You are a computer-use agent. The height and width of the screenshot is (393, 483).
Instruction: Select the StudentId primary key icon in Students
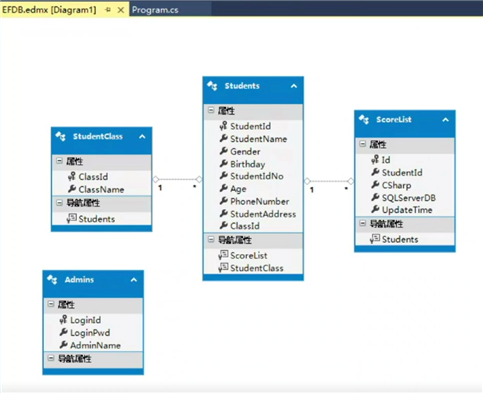point(224,126)
